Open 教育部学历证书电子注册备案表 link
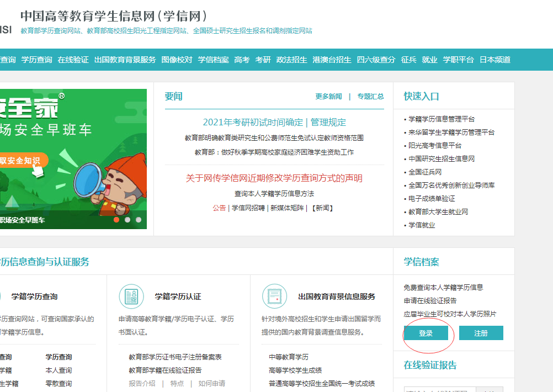This screenshot has height=392, width=553. point(176,357)
